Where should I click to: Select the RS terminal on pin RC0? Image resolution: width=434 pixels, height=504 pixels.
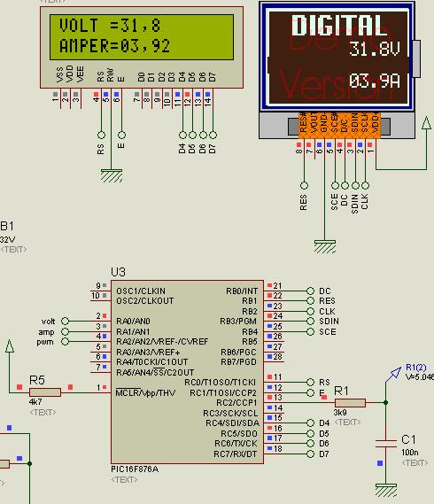tap(310, 382)
